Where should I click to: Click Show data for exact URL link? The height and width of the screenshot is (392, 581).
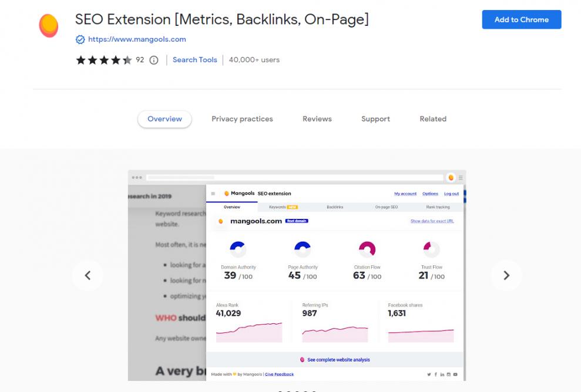pyautogui.click(x=432, y=221)
